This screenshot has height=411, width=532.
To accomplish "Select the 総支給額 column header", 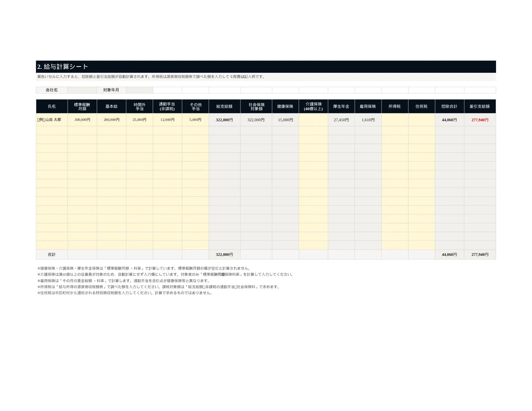I will click(x=224, y=106).
